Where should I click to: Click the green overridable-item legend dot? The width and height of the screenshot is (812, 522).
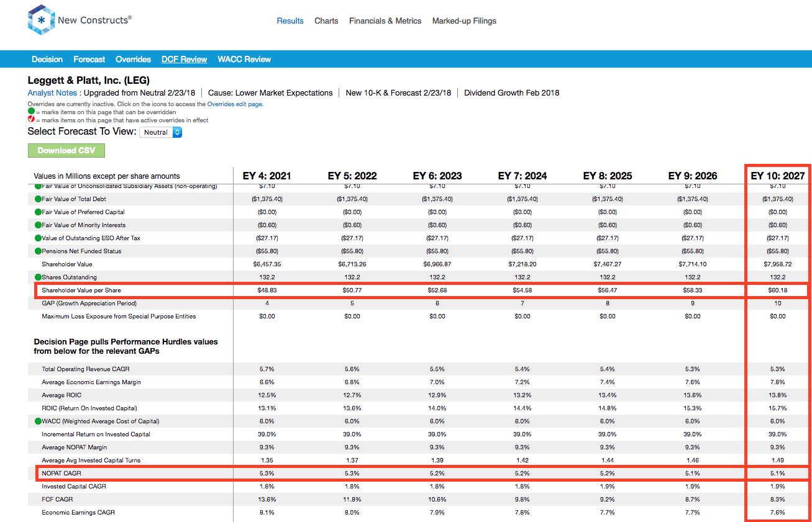tap(31, 112)
